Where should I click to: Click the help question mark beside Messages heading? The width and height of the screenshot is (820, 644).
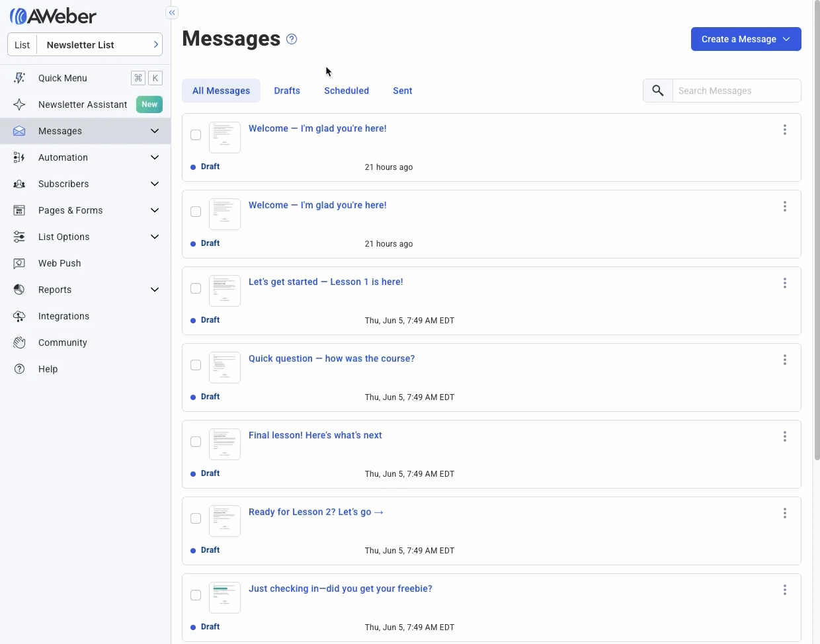point(291,39)
